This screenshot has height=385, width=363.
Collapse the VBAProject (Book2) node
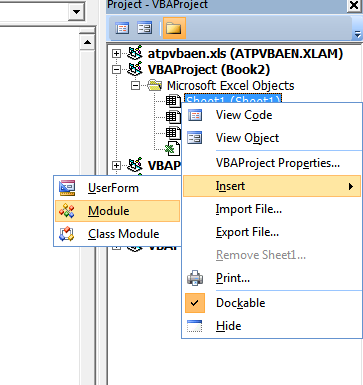click(116, 70)
